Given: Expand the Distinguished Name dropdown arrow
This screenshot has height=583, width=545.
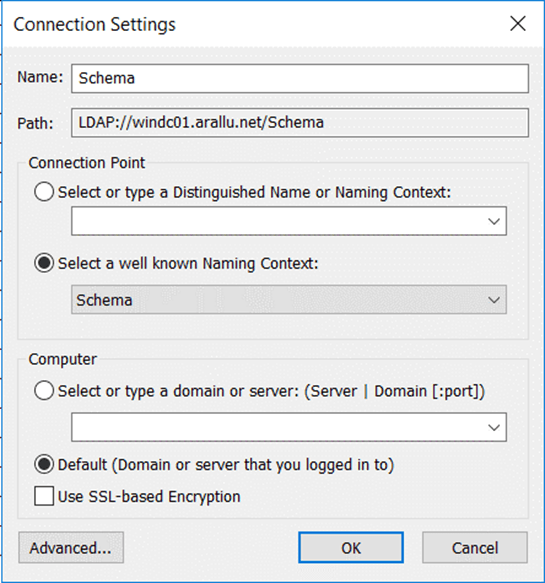Looking at the screenshot, I should click(x=494, y=222).
